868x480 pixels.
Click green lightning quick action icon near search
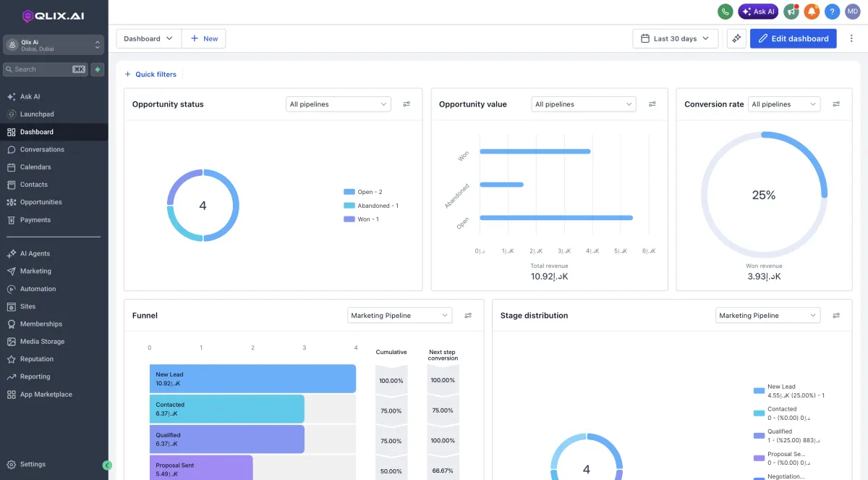click(x=98, y=70)
